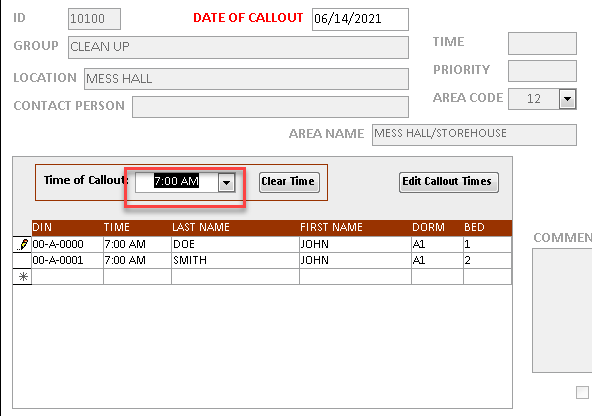Click the LOCATION field with MESS HALL
The width and height of the screenshot is (592, 416).
[x=246, y=79]
